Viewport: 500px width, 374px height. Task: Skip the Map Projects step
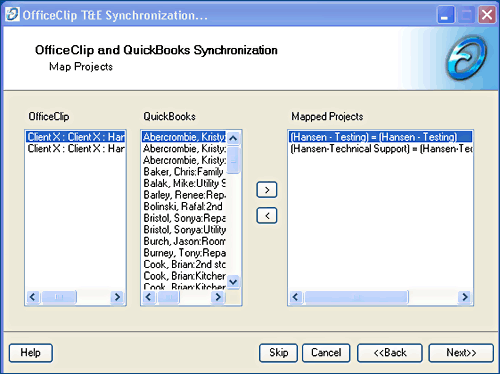tap(278, 353)
